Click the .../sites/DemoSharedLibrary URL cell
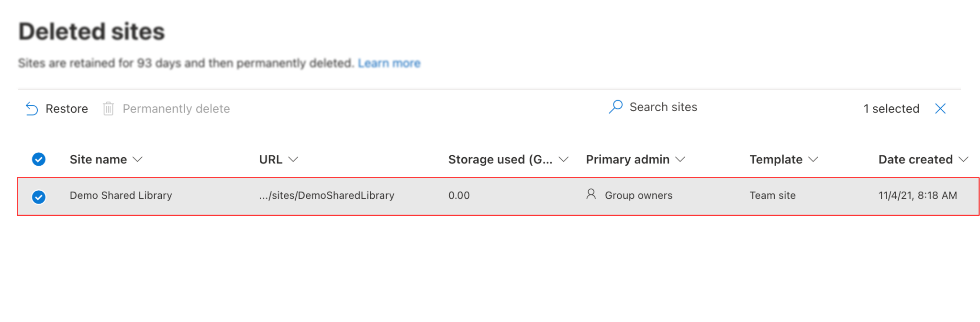The width and height of the screenshot is (980, 322). [x=327, y=195]
